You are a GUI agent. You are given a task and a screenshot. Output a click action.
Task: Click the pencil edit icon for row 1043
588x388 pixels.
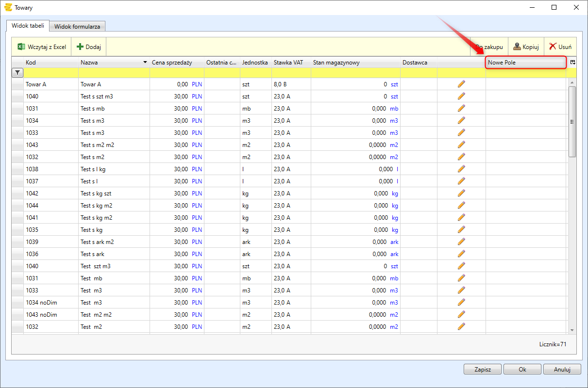461,145
